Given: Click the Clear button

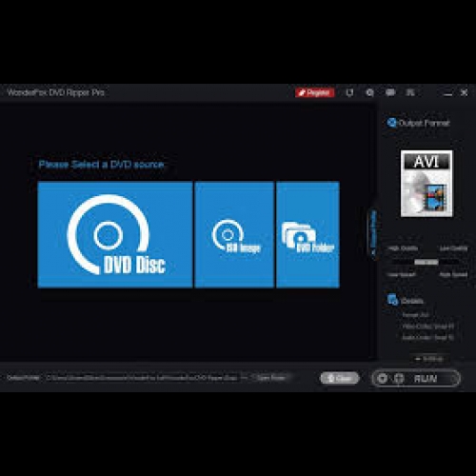Looking at the screenshot, I should tap(340, 378).
